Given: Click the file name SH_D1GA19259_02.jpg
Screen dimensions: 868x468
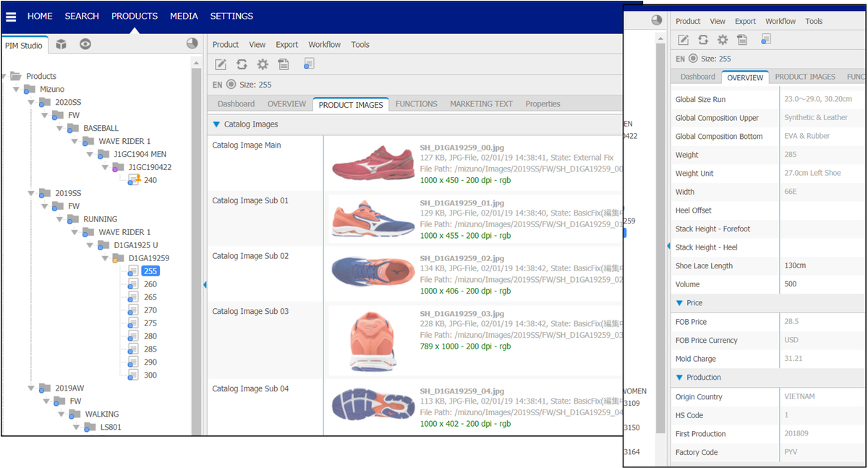Looking at the screenshot, I should pyautogui.click(x=461, y=259).
